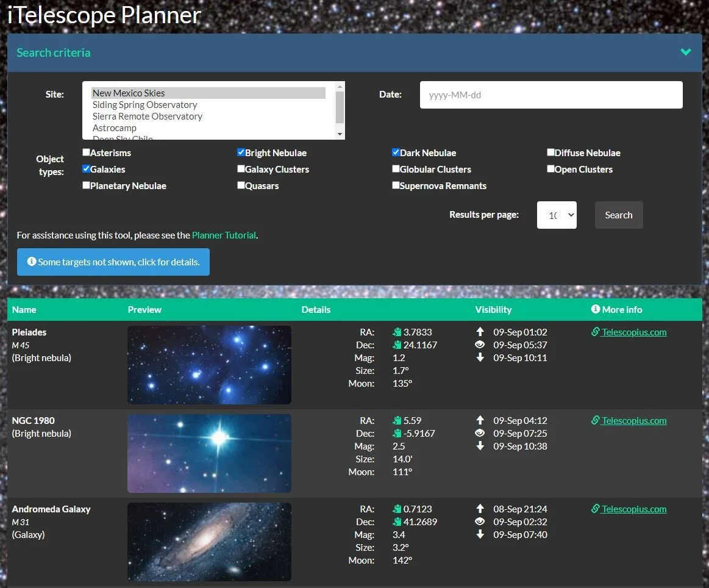Collapse the Search criteria panel
Screen dimensions: 709x588
point(685,52)
